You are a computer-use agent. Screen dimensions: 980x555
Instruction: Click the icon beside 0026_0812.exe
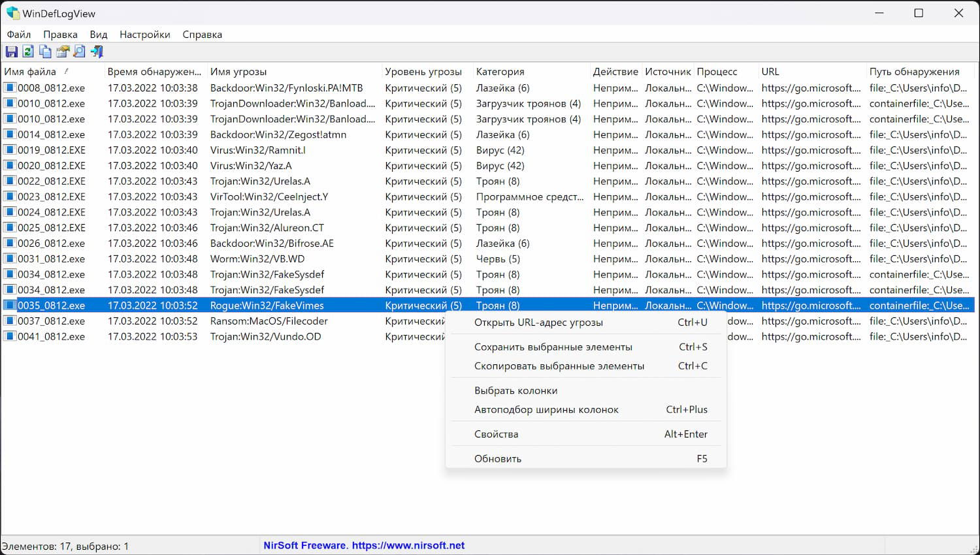(10, 244)
